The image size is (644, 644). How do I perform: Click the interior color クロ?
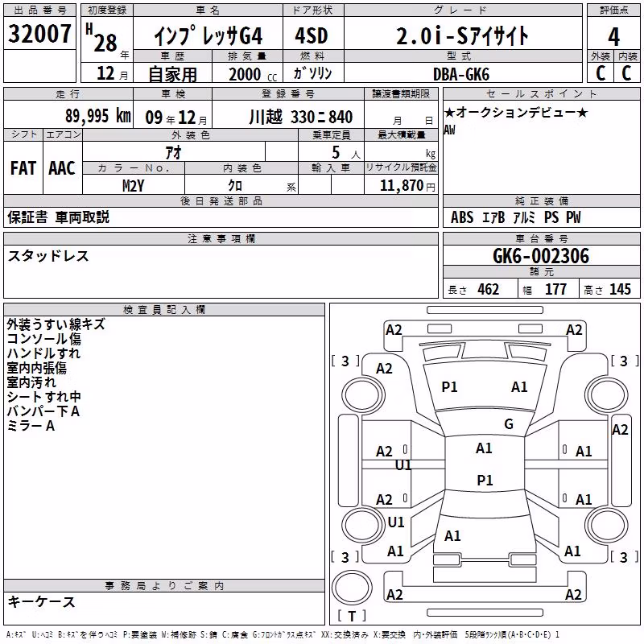pos(235,186)
